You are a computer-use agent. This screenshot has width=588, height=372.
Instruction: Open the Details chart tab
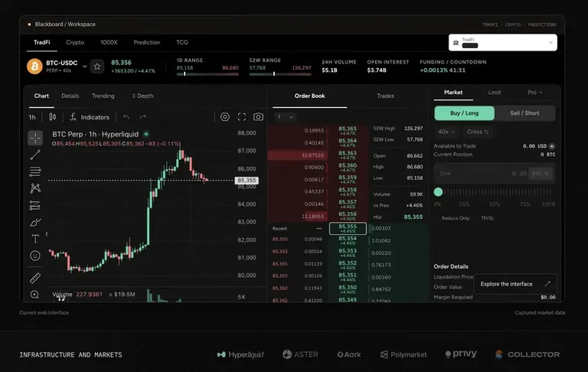(70, 96)
